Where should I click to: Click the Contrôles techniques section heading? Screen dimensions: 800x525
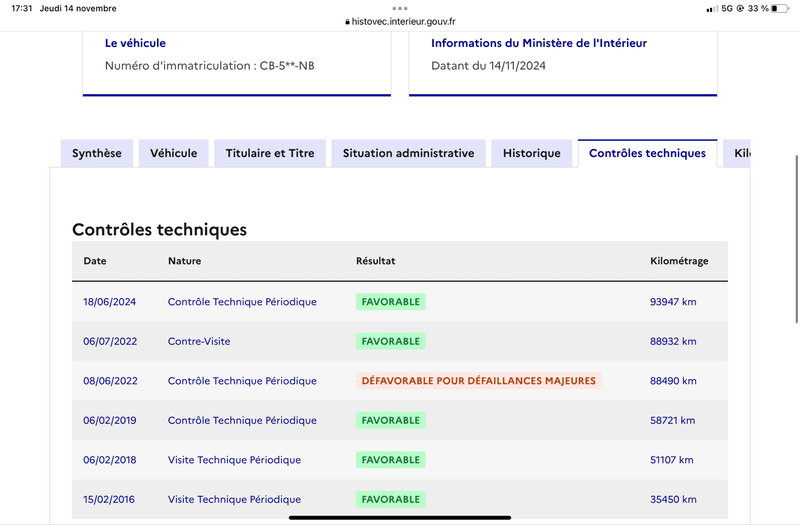click(159, 230)
